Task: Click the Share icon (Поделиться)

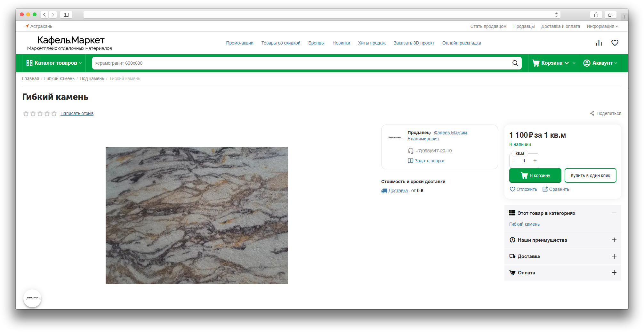Action: [592, 113]
